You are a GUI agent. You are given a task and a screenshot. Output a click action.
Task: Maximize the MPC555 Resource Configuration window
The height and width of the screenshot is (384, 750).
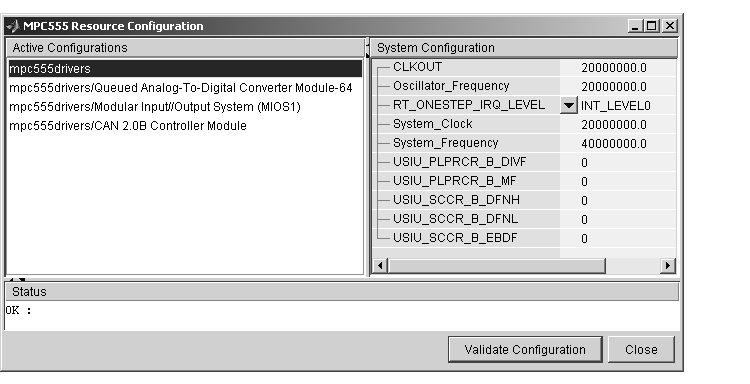click(651, 26)
